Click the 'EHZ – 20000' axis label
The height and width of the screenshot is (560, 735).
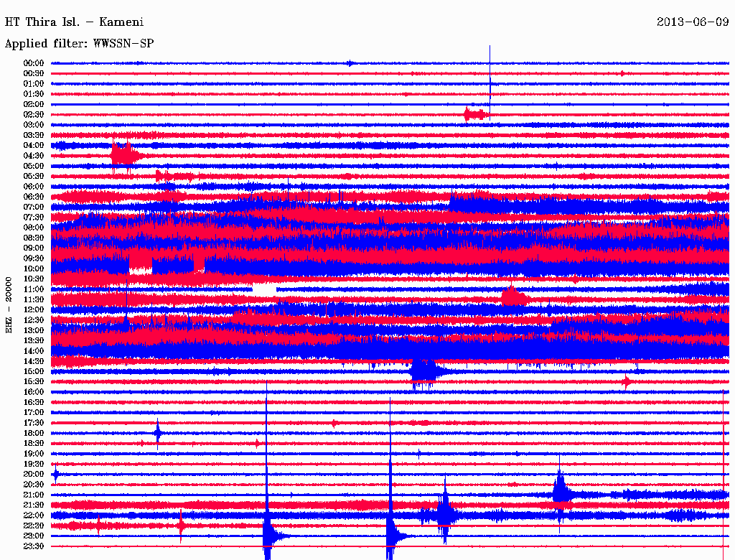9,305
